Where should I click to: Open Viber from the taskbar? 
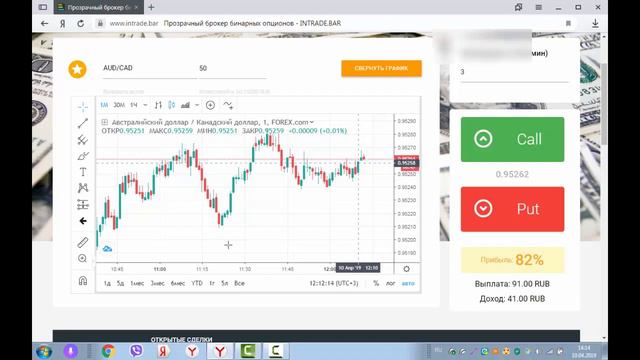(x=136, y=351)
